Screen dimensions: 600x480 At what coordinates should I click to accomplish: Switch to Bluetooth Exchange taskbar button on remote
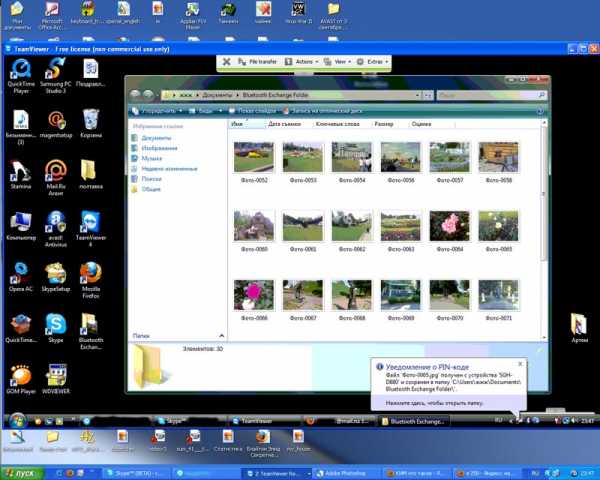(x=414, y=421)
